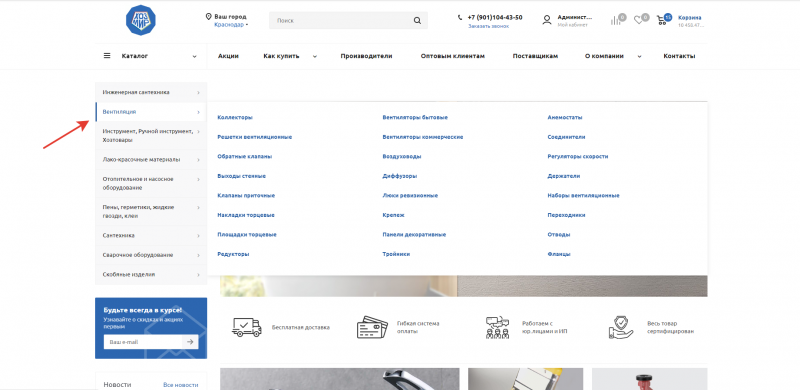Open the Решетки вентиляционные subcategory

coord(255,137)
